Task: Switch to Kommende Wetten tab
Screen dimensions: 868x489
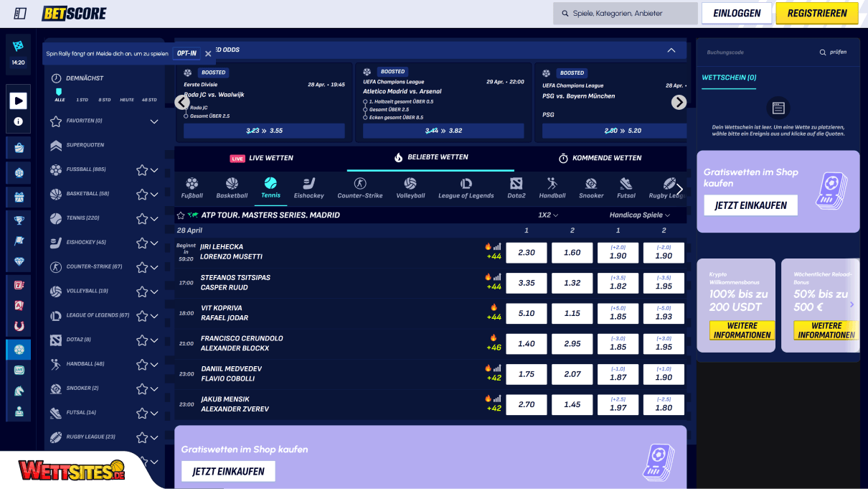Action: pos(600,158)
